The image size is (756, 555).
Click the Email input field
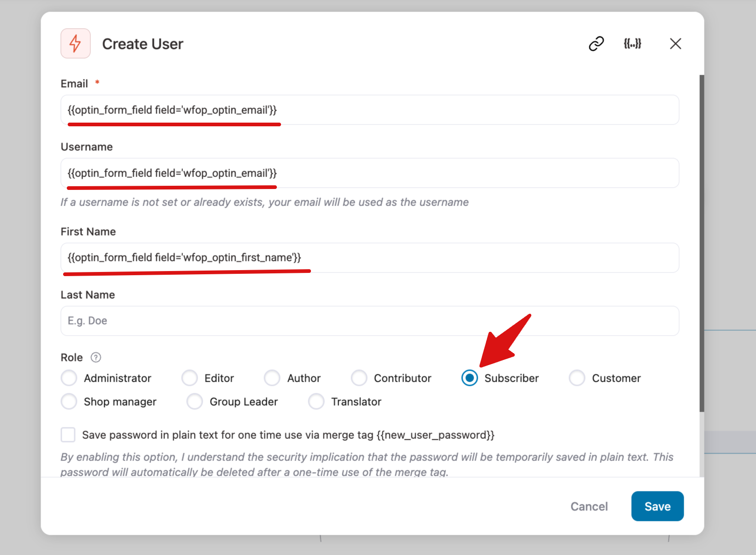click(x=369, y=110)
